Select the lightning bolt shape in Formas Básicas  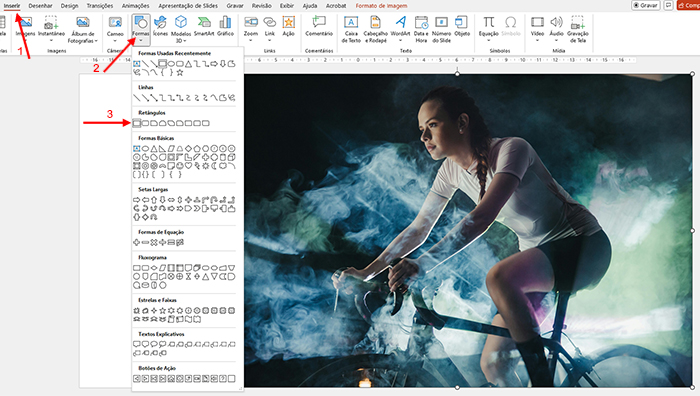(197, 166)
